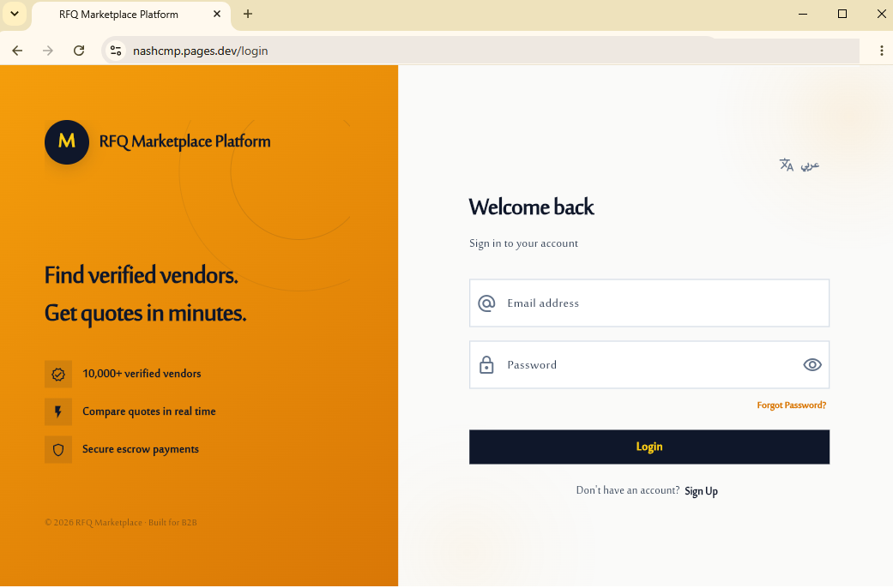Click the lightning bolt compare quotes icon
This screenshot has width=893, height=588.
tap(58, 412)
